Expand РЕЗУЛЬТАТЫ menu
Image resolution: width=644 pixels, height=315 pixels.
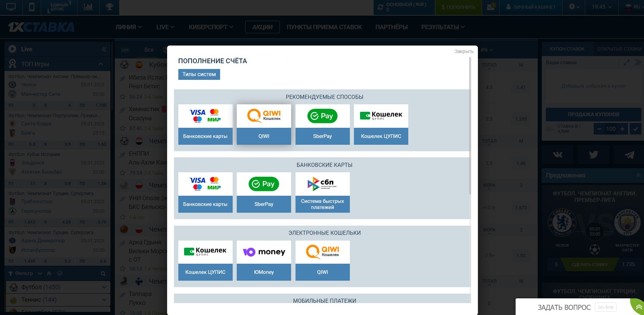[x=443, y=27]
